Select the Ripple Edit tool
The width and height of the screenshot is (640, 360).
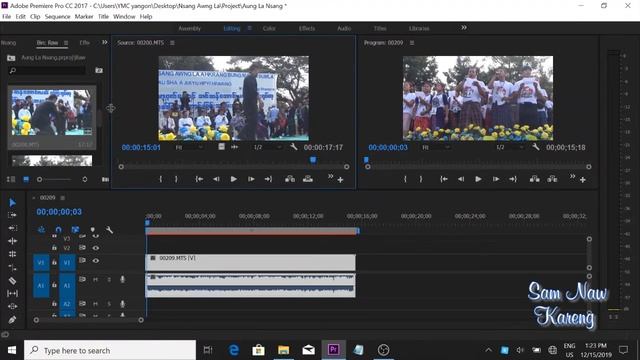(x=12, y=228)
